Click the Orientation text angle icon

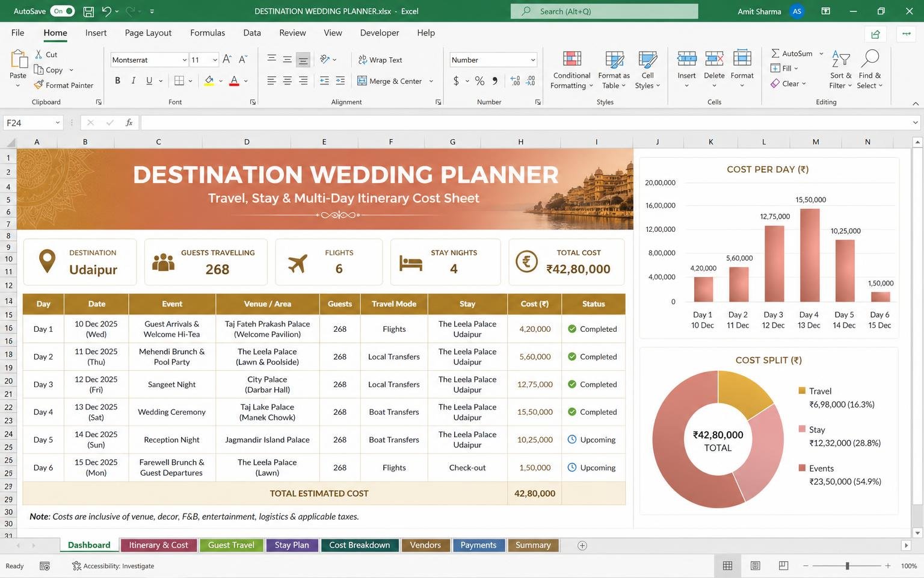[325, 59]
